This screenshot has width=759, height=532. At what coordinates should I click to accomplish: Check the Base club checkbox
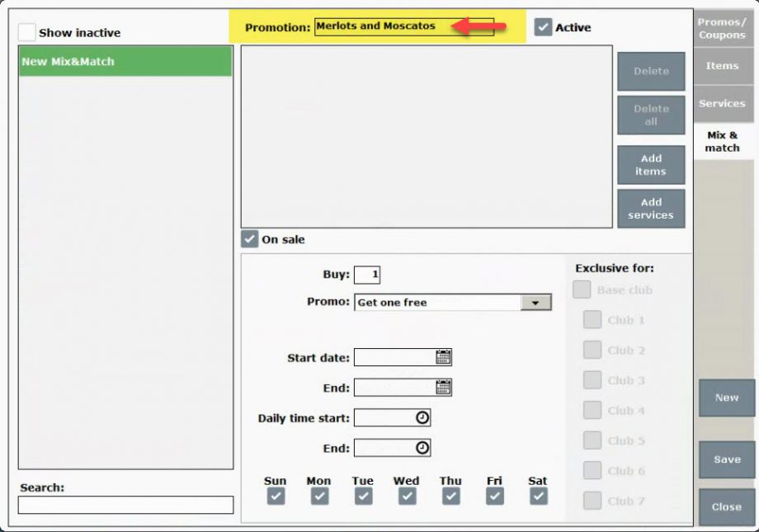pos(582,290)
